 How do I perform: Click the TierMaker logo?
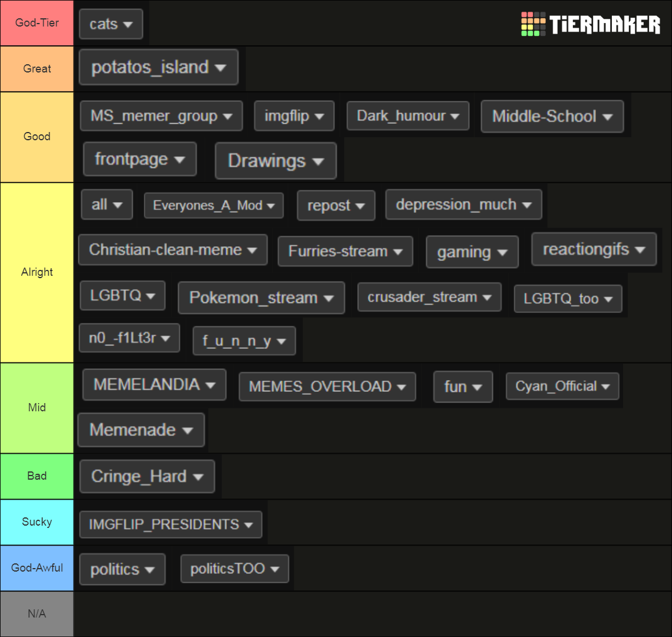coord(591,24)
